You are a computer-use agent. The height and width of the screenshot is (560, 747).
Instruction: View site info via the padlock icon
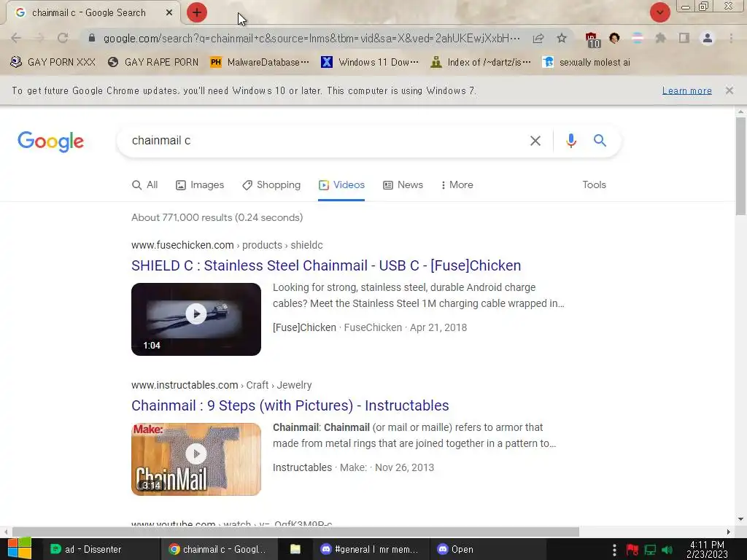(92, 38)
